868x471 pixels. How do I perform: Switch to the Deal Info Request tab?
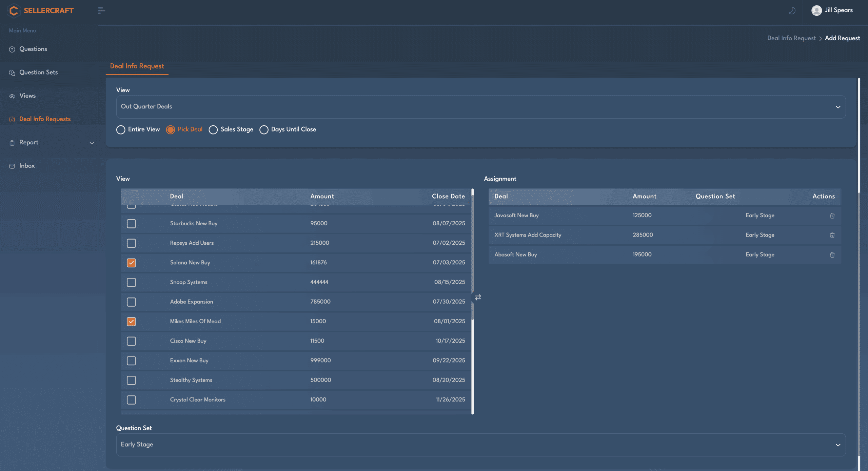coord(137,66)
